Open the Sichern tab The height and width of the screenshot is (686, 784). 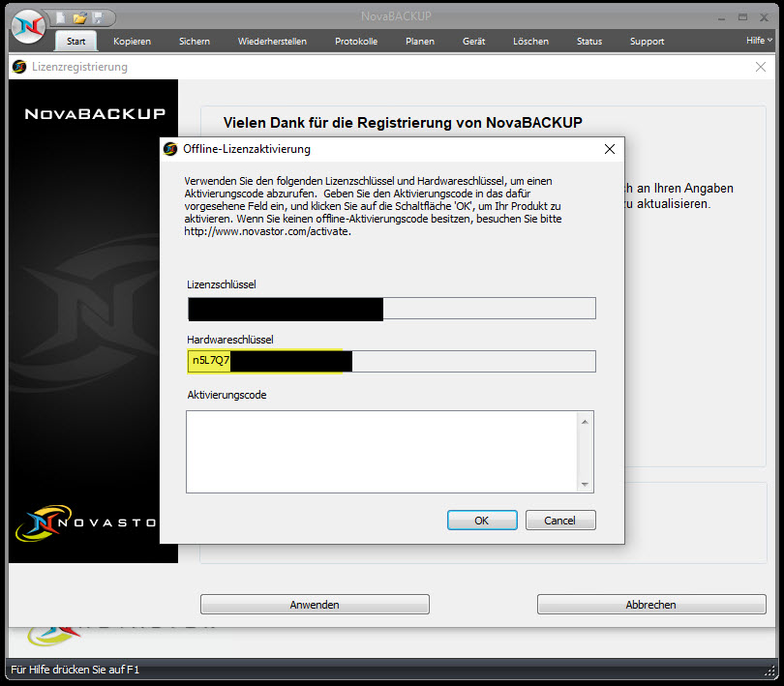click(x=195, y=41)
